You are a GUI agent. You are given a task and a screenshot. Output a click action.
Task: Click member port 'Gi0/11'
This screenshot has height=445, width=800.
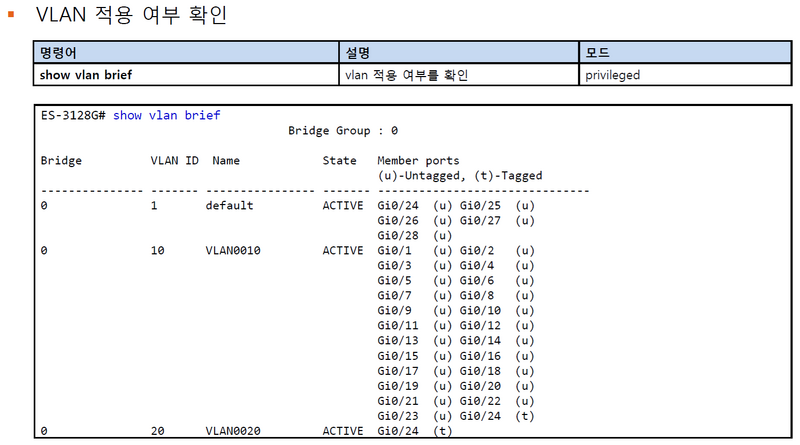click(398, 326)
